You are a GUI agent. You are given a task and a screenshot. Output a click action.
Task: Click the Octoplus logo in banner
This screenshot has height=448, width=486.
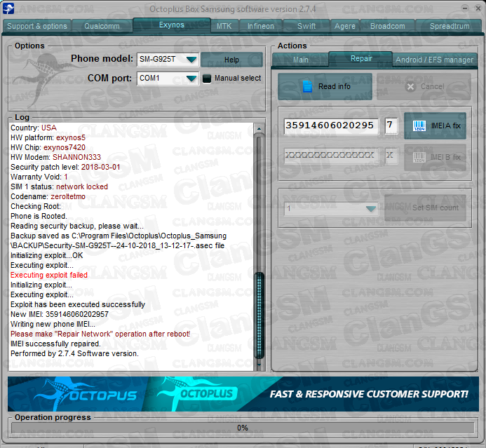pyautogui.click(x=198, y=393)
